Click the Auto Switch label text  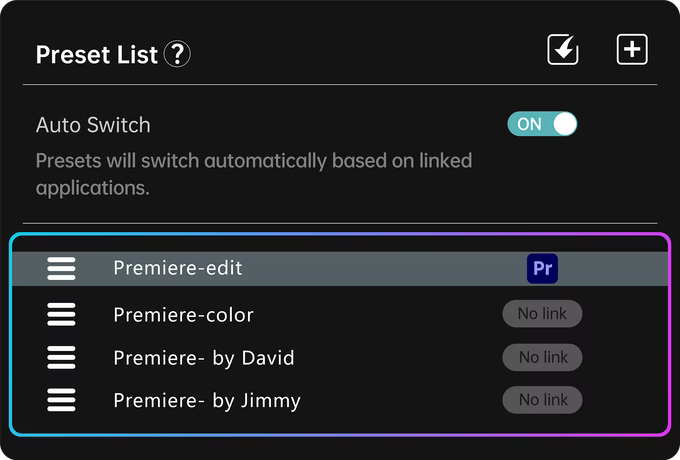[93, 125]
